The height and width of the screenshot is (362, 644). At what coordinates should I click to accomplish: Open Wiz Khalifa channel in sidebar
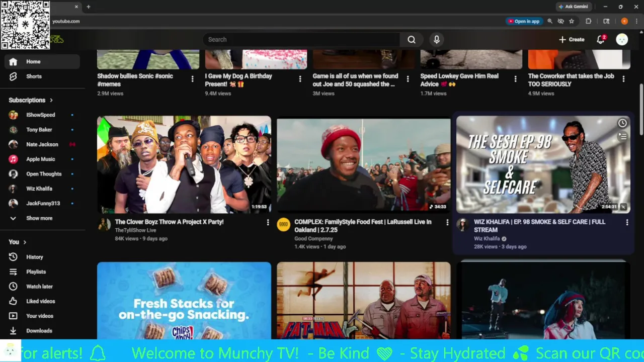[42, 189]
